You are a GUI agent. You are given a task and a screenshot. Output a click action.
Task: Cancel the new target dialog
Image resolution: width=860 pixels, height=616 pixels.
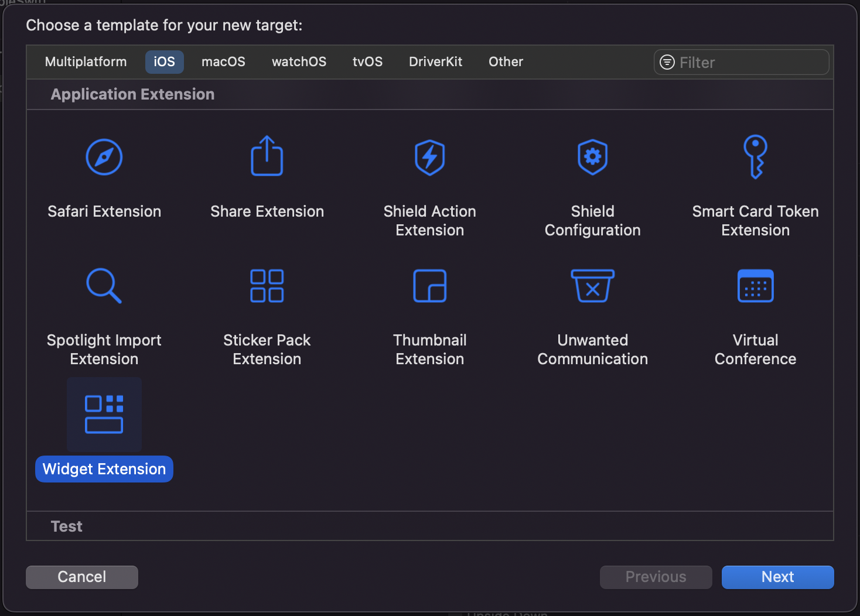tap(81, 577)
